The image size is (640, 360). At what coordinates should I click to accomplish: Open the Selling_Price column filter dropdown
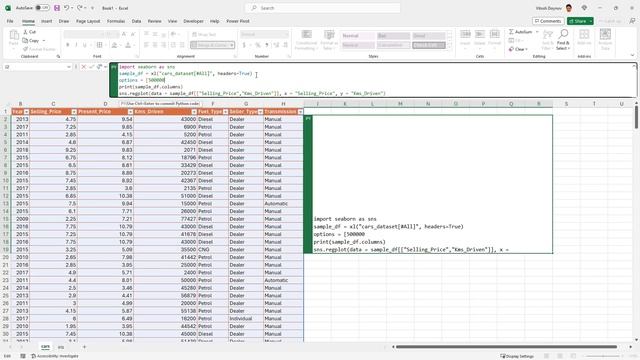point(74,111)
